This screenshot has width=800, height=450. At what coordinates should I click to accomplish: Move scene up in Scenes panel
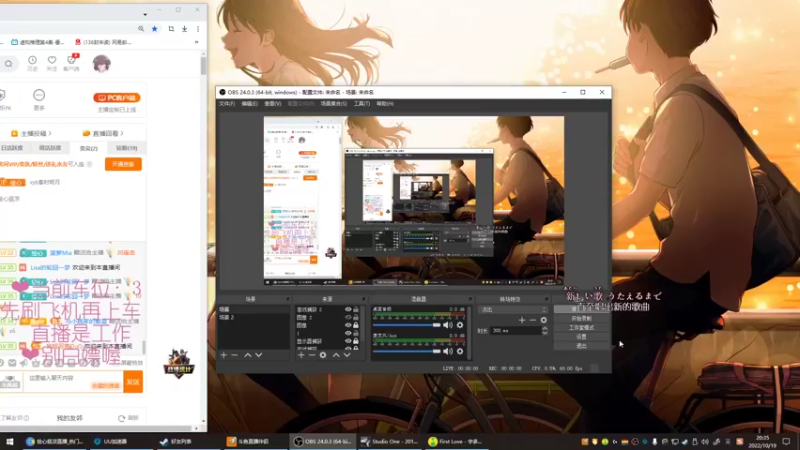pyautogui.click(x=247, y=355)
